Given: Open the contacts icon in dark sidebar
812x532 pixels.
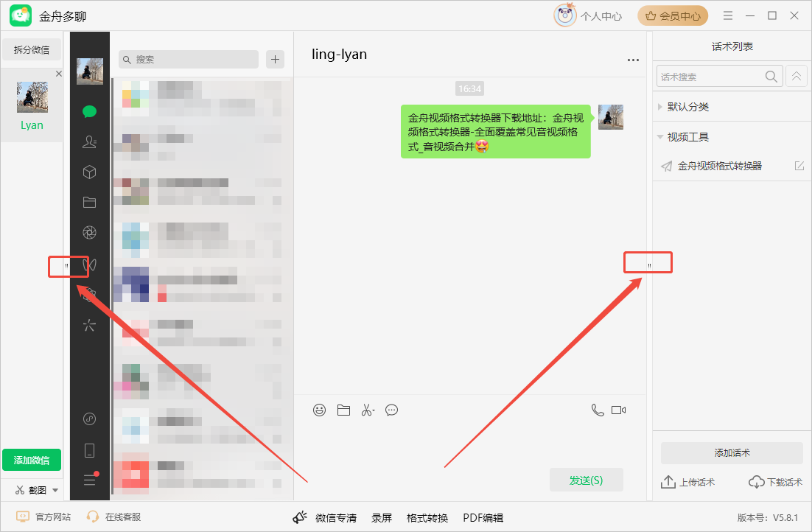Looking at the screenshot, I should pyautogui.click(x=90, y=141).
